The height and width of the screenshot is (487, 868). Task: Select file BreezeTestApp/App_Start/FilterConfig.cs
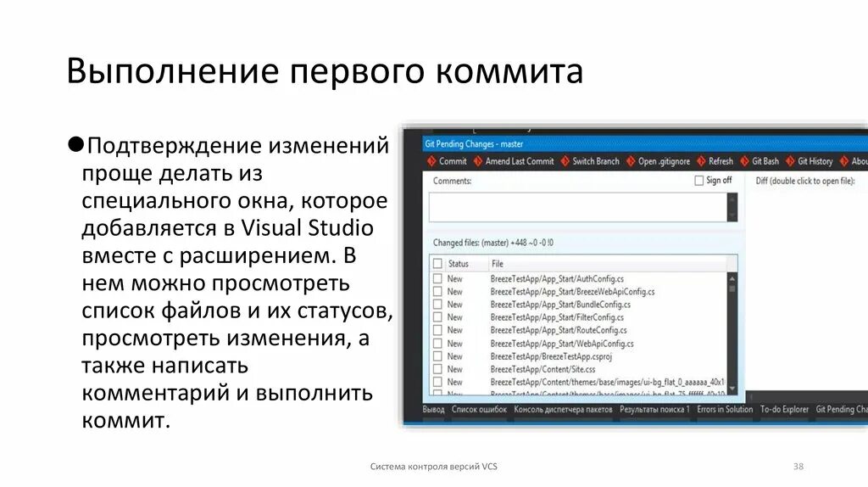pyautogui.click(x=557, y=317)
